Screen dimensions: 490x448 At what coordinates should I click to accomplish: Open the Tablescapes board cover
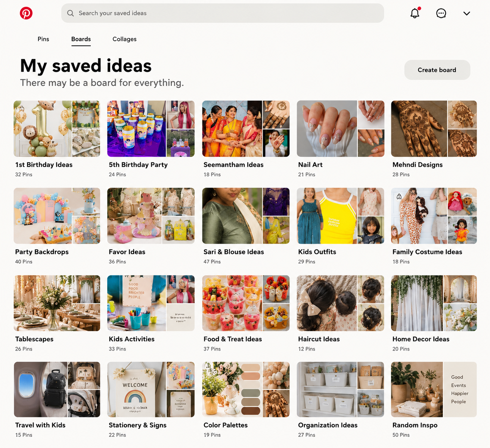point(57,303)
